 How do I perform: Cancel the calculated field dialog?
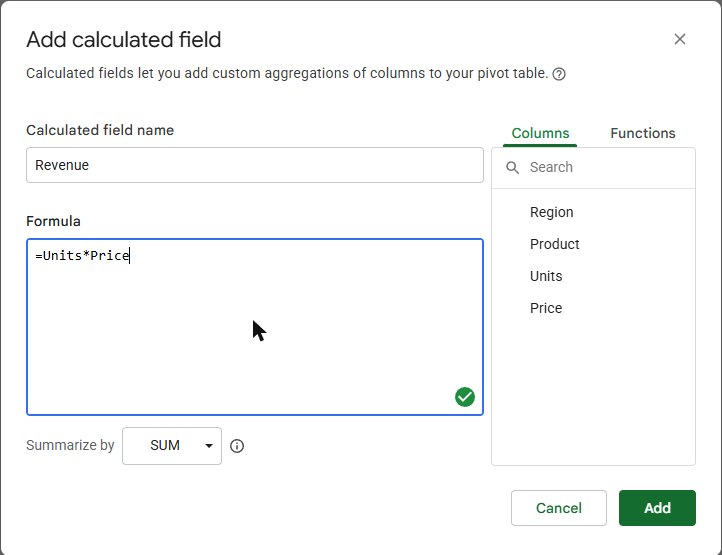pos(559,508)
